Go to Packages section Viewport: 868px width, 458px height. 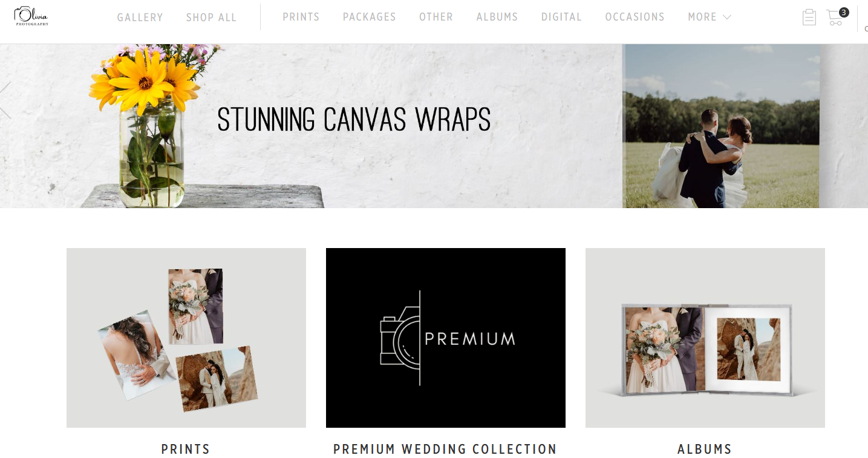(x=370, y=17)
